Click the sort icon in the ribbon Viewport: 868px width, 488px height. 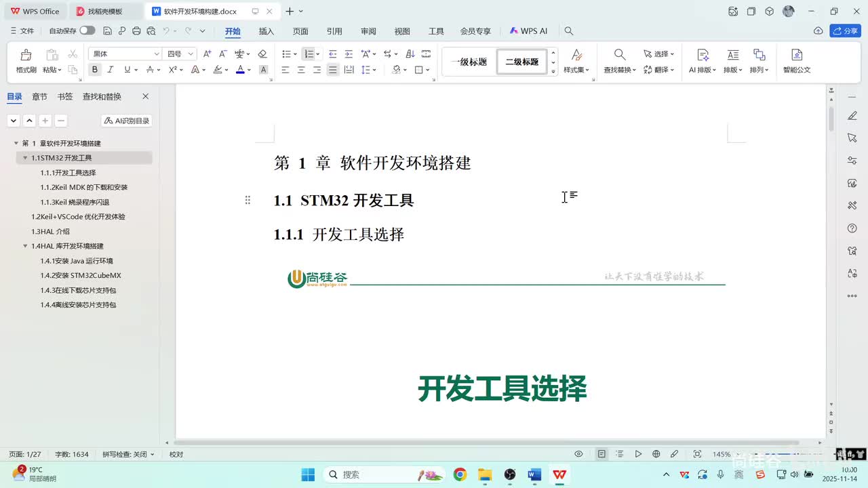[x=410, y=54]
